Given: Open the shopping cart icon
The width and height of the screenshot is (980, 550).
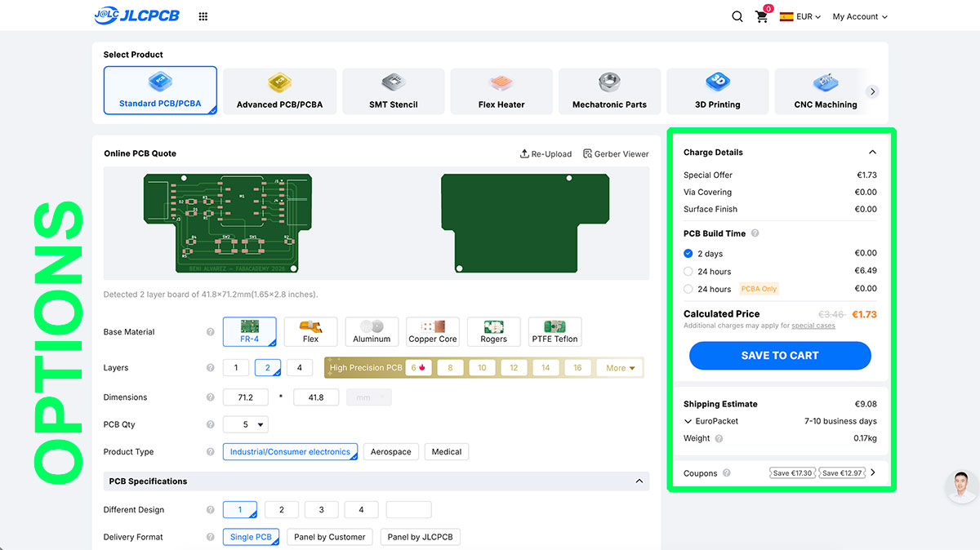Looking at the screenshot, I should pos(762,16).
